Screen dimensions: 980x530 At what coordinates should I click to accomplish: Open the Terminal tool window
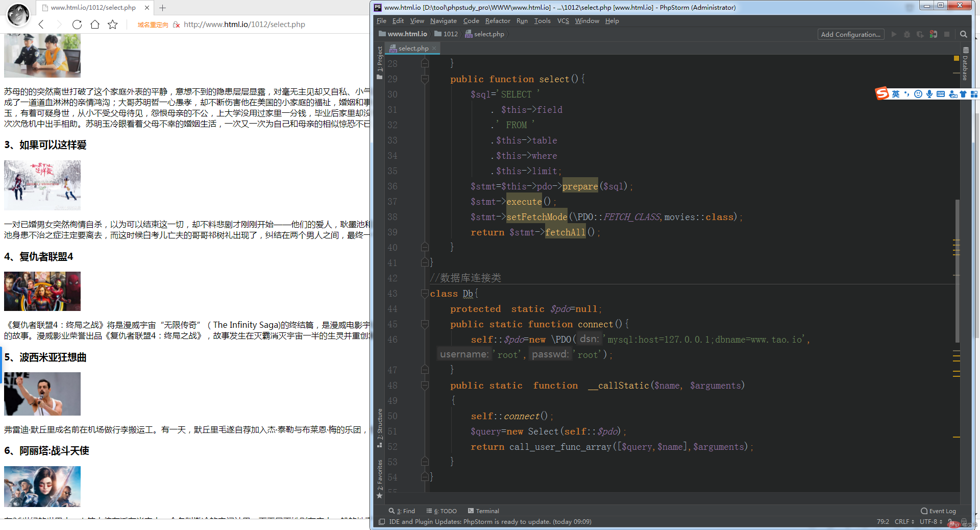pos(483,511)
